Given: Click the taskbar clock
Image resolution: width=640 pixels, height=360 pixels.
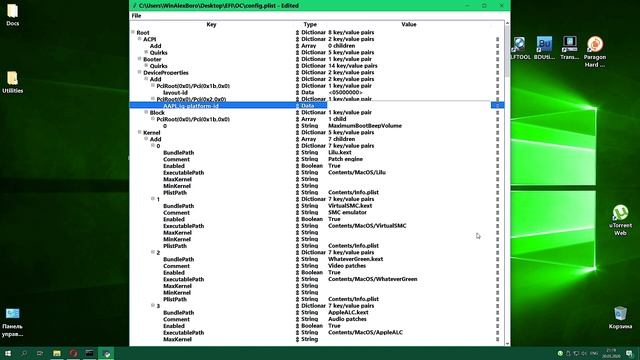Looking at the screenshot, I should pos(612,353).
